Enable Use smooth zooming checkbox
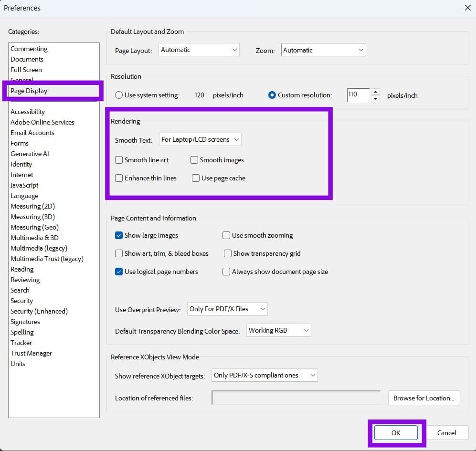The image size is (476, 451). pos(226,235)
